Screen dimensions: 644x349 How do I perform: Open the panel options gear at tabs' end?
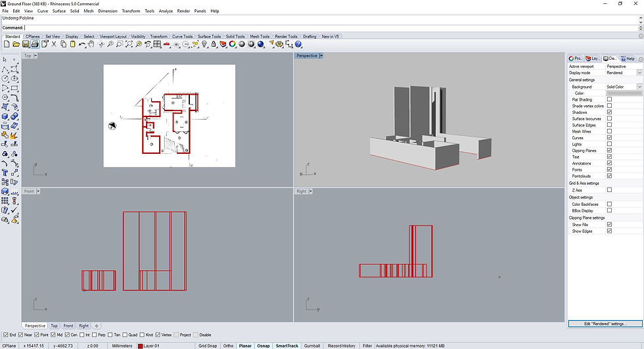641,59
